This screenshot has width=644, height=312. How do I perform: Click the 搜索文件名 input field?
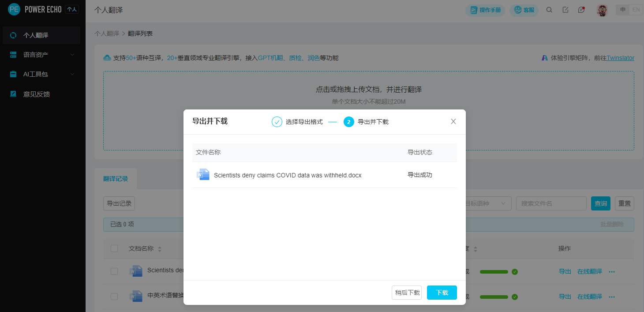point(551,203)
